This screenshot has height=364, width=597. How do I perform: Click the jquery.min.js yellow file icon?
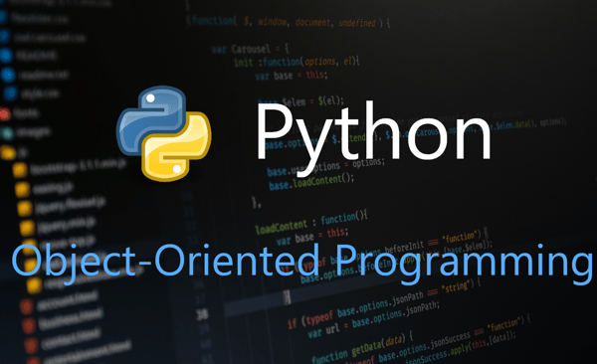click(x=27, y=228)
